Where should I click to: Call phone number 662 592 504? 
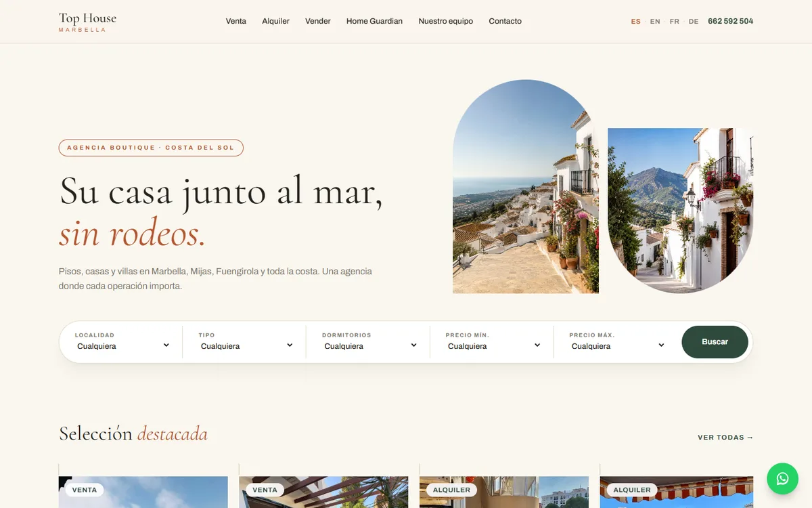[x=731, y=21]
